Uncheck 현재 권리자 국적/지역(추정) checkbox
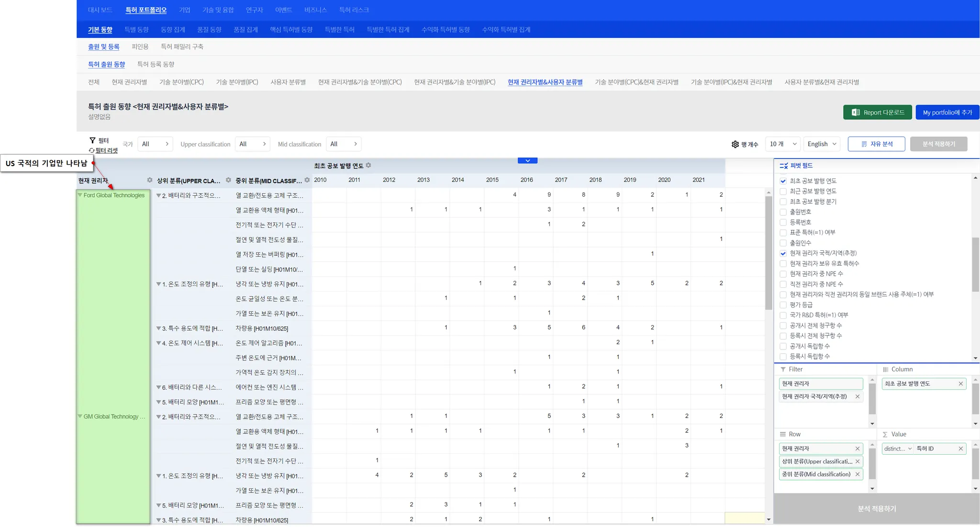Image resolution: width=980 pixels, height=527 pixels. coord(783,253)
